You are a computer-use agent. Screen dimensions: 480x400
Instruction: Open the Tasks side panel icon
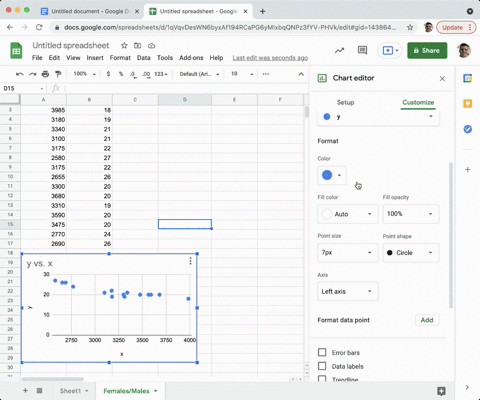coord(468,129)
